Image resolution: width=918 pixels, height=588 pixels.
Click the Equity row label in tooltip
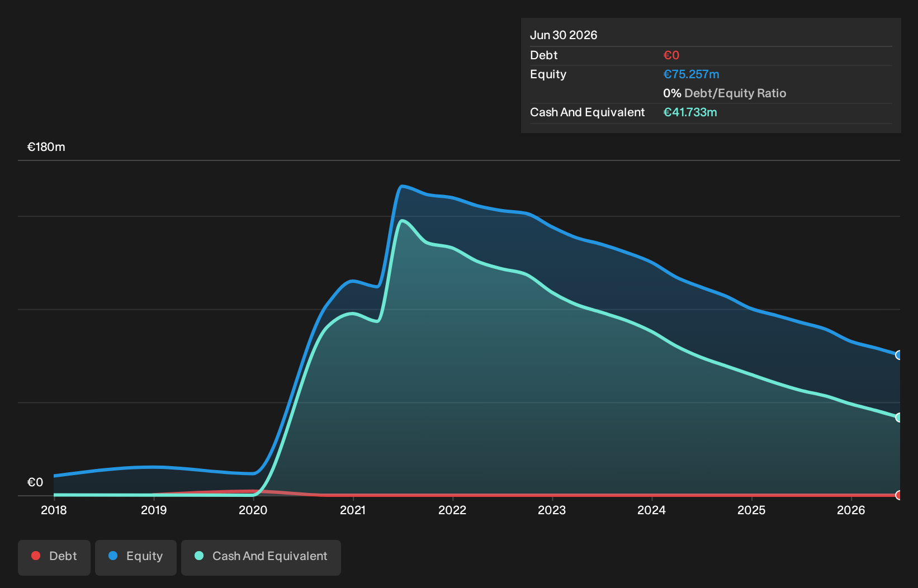[548, 74]
